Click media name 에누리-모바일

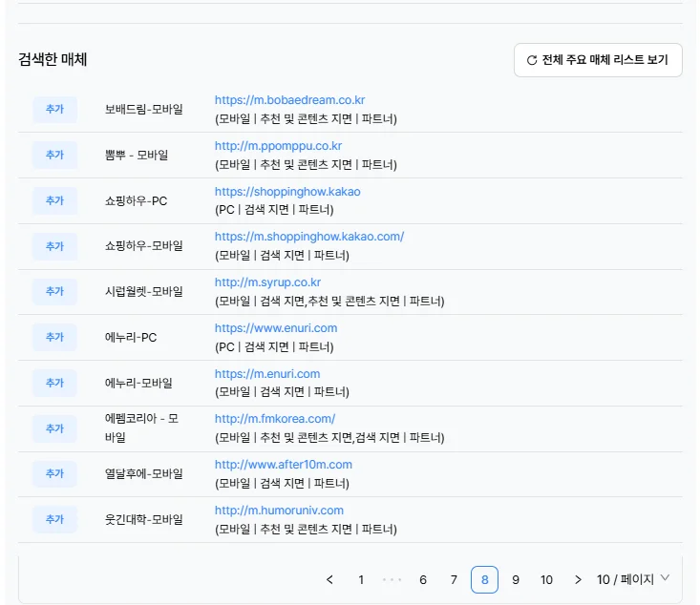pos(138,383)
